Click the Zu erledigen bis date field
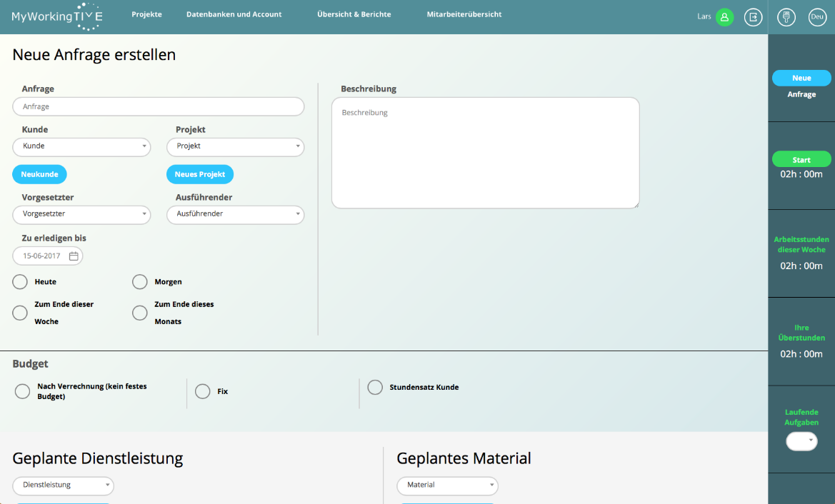 (47, 256)
